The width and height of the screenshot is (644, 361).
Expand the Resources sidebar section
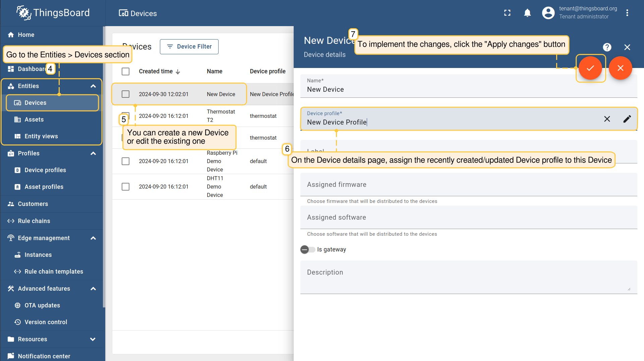(93, 339)
